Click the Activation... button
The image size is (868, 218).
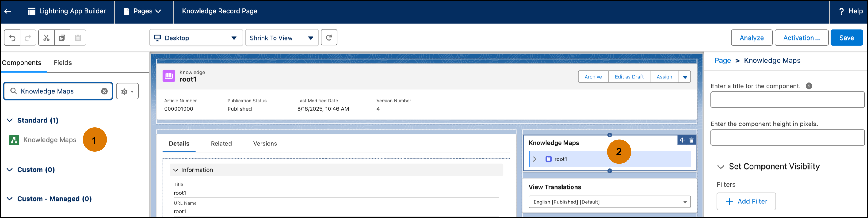pyautogui.click(x=801, y=38)
